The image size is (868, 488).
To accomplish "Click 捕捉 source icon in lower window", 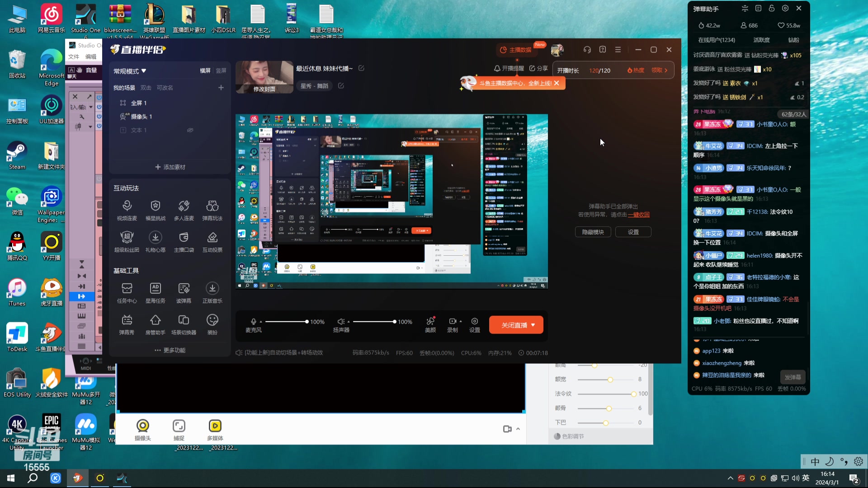I will click(x=179, y=430).
